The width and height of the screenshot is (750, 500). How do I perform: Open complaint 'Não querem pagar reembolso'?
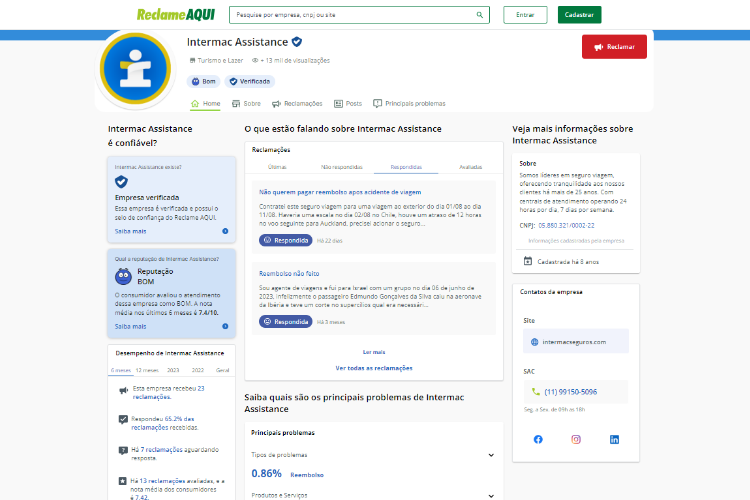pyautogui.click(x=340, y=192)
